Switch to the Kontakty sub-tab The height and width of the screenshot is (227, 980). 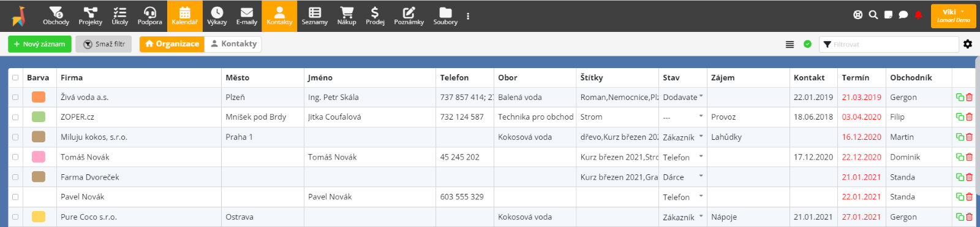coord(233,44)
